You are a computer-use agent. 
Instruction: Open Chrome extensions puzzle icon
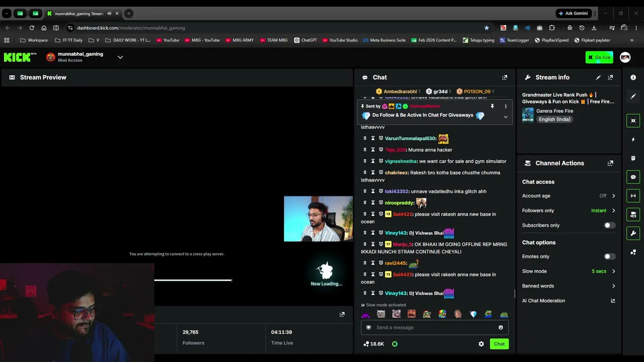coord(552,28)
